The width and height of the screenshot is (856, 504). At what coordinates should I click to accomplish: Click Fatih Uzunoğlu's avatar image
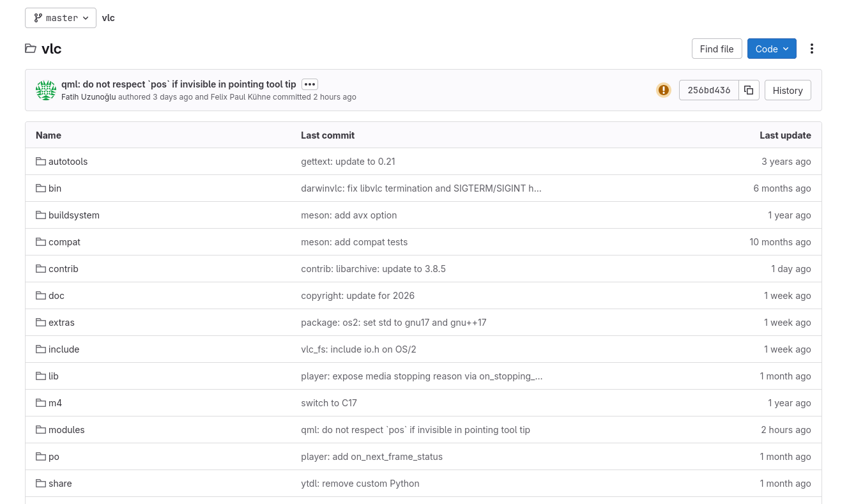(x=46, y=90)
